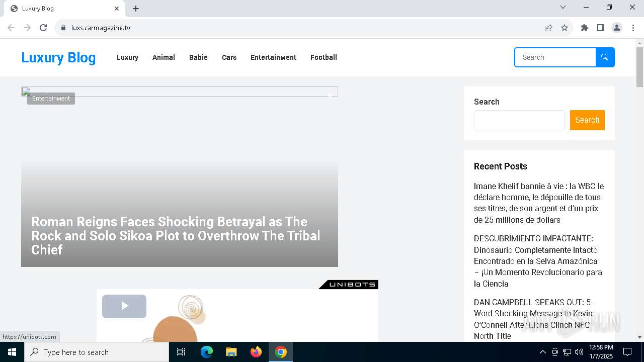Open the Extensions puzzle icon

(584, 28)
